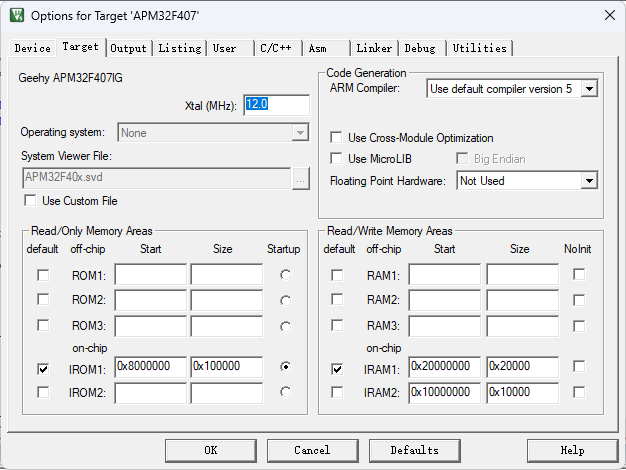
Task: Click the ROM2 Start field
Action: coord(151,300)
